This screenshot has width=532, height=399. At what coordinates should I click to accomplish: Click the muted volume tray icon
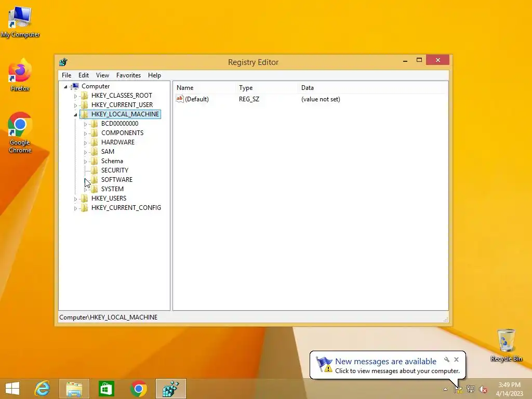tap(483, 389)
